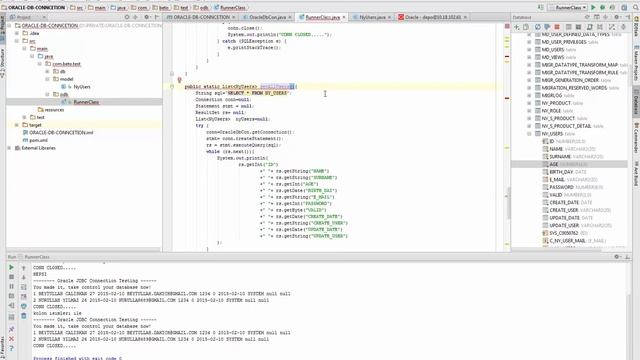Pin the Run tab with pin icon
Image resolution: width=640 pixels, height=360 pixels.
(x=11, y=329)
